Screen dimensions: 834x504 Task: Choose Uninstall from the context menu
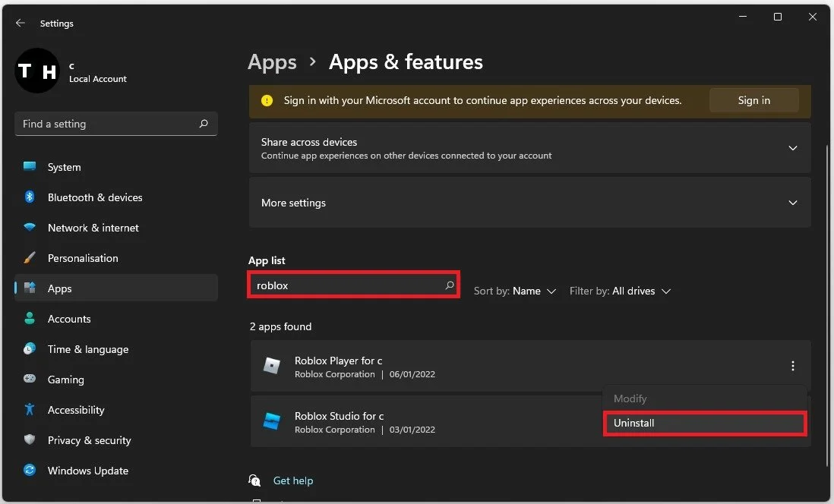705,424
